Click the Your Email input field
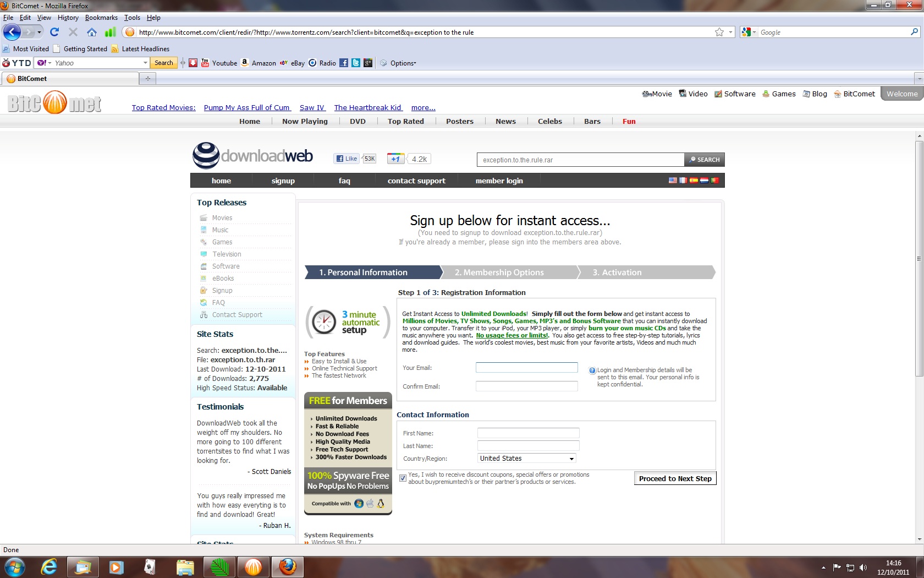This screenshot has width=924, height=578. click(526, 368)
